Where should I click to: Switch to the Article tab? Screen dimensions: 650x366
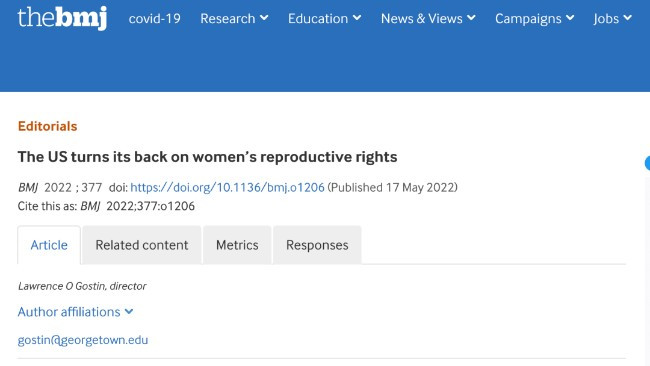49,245
